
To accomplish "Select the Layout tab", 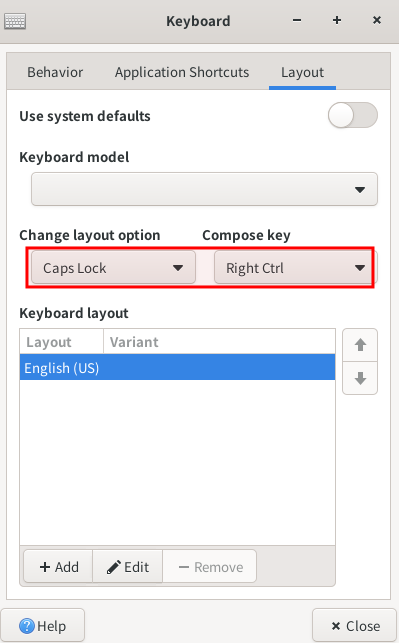I will 302,72.
